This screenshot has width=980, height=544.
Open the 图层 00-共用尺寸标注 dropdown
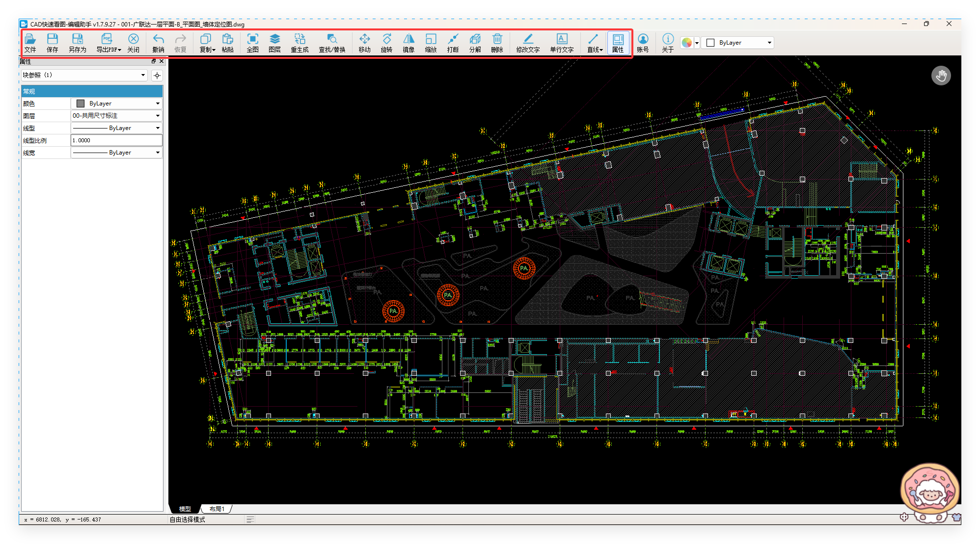117,116
